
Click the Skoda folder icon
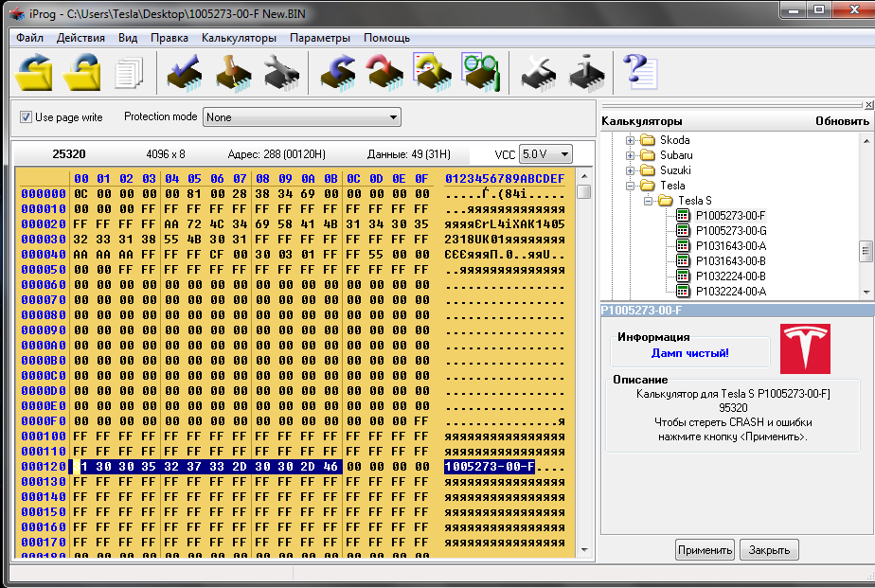coord(648,139)
